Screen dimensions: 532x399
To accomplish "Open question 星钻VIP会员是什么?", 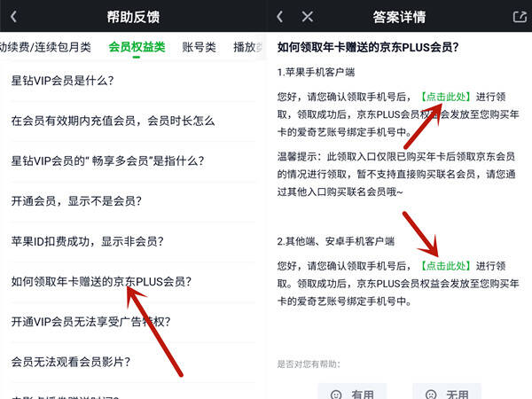I will [x=133, y=81].
